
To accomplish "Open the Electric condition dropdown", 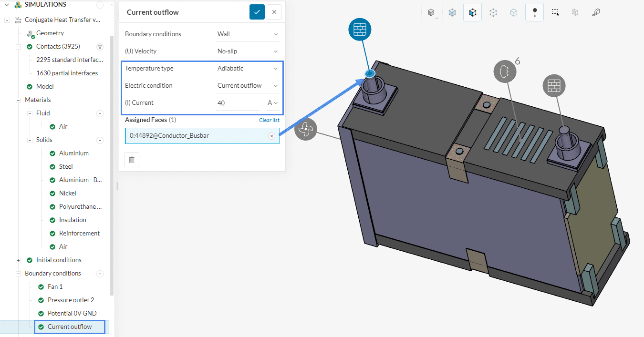I will click(x=247, y=86).
